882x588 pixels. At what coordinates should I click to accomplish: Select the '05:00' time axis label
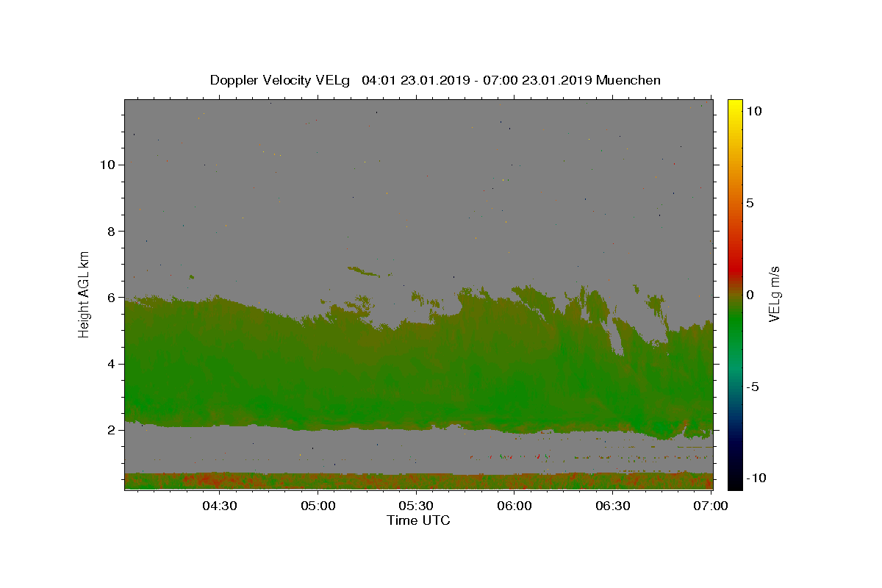[318, 506]
